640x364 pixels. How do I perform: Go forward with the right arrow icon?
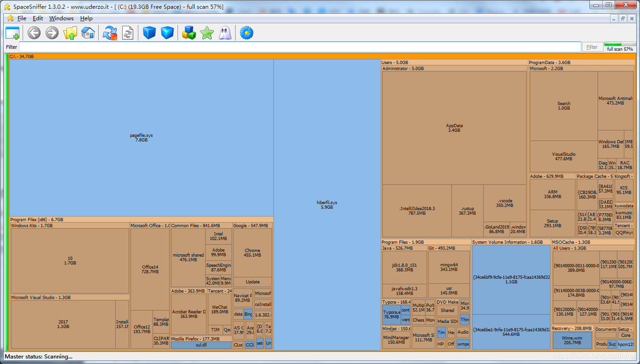[52, 33]
